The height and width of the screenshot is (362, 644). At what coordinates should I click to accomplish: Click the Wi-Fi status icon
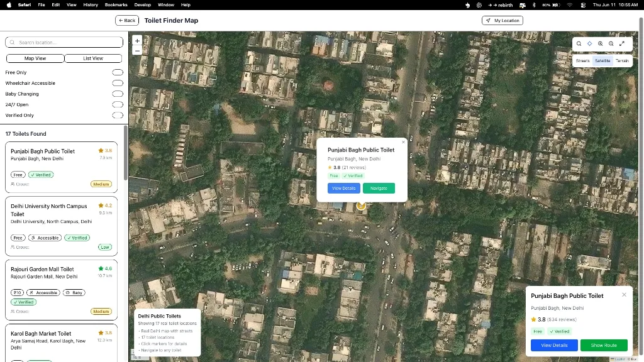[570, 5]
